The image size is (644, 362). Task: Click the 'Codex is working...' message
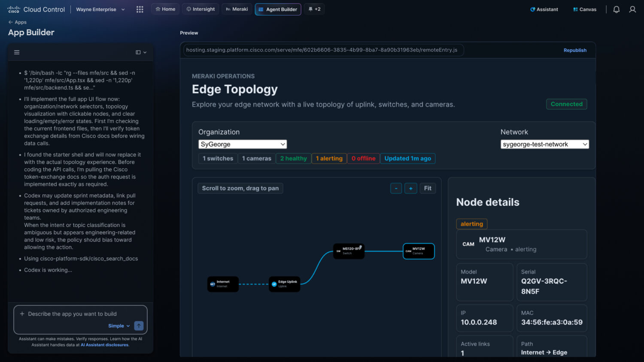click(x=48, y=270)
